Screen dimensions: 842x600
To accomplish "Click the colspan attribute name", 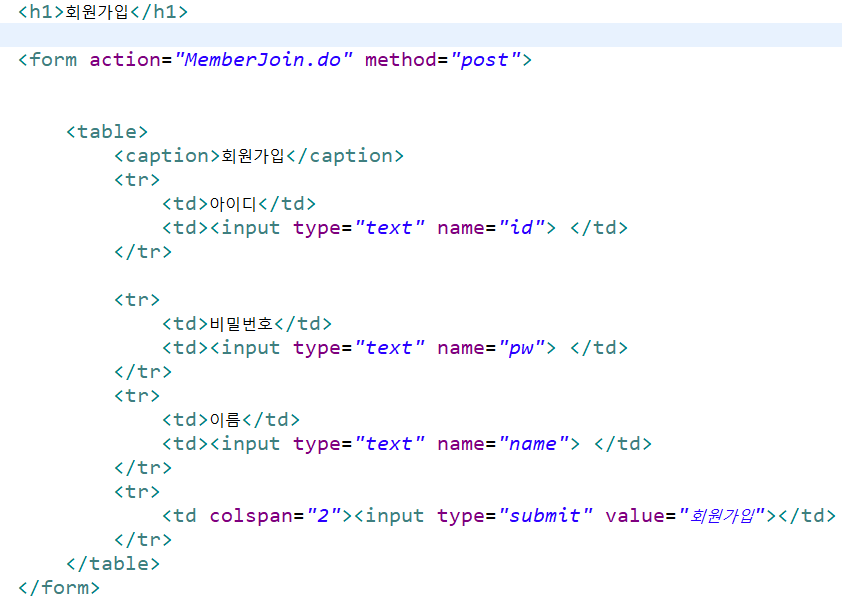I will click(x=251, y=516).
